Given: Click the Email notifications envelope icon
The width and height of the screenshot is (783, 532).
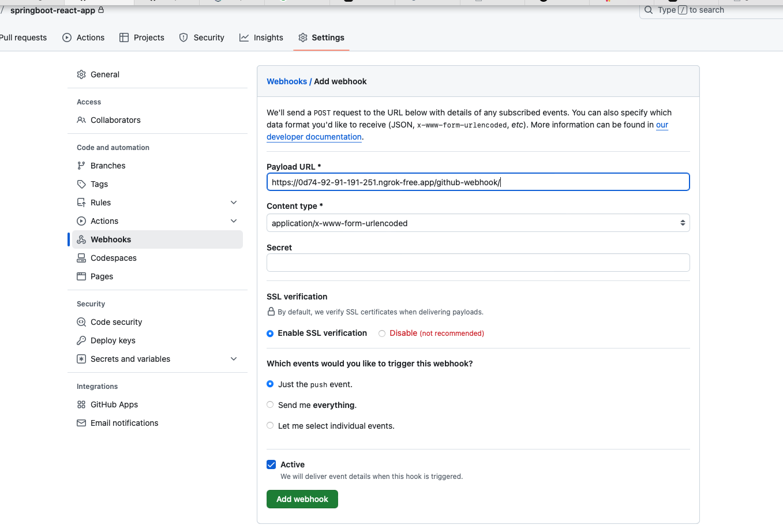Looking at the screenshot, I should pos(81,423).
